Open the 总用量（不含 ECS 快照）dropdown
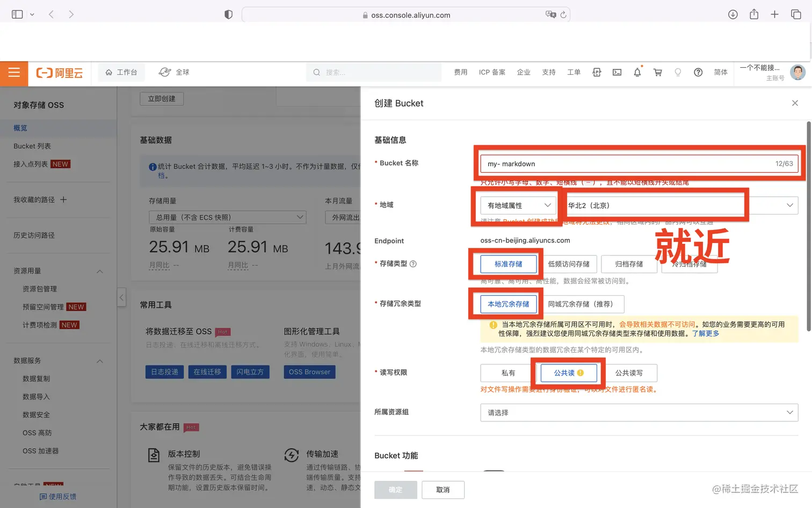The width and height of the screenshot is (812, 508). point(228,217)
